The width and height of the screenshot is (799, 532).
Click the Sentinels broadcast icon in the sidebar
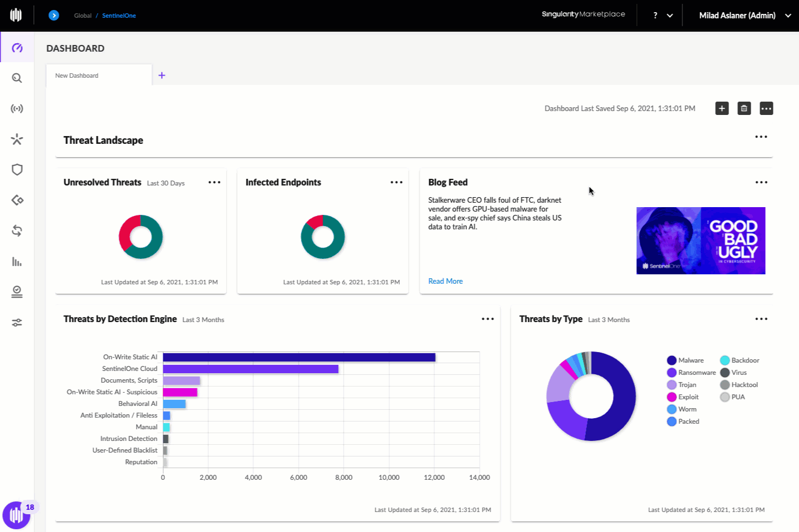[17, 109]
